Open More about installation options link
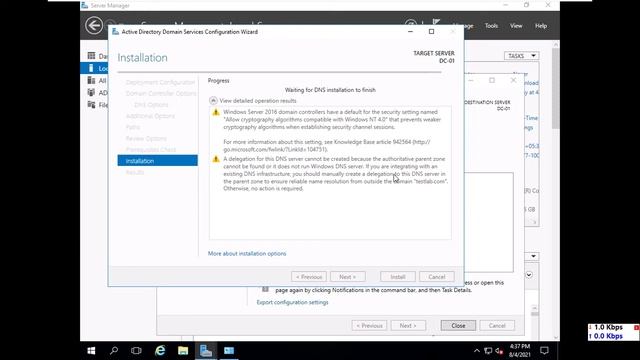640x360 pixels. 247,253
